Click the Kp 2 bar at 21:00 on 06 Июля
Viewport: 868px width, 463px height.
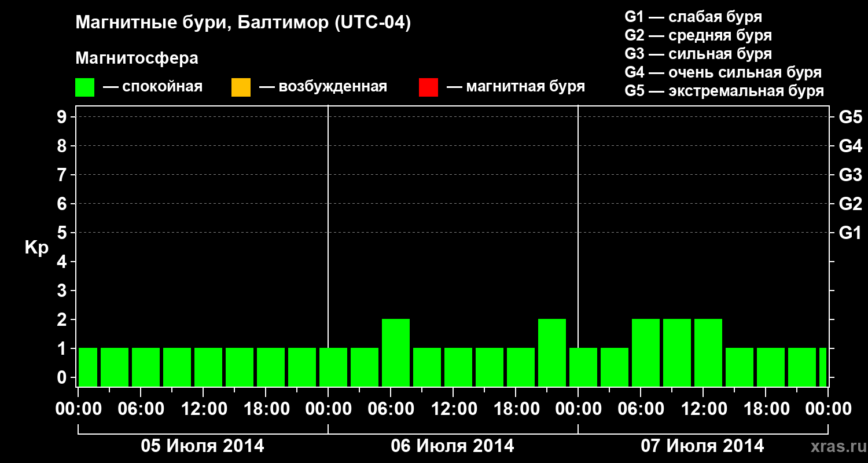pos(552,352)
